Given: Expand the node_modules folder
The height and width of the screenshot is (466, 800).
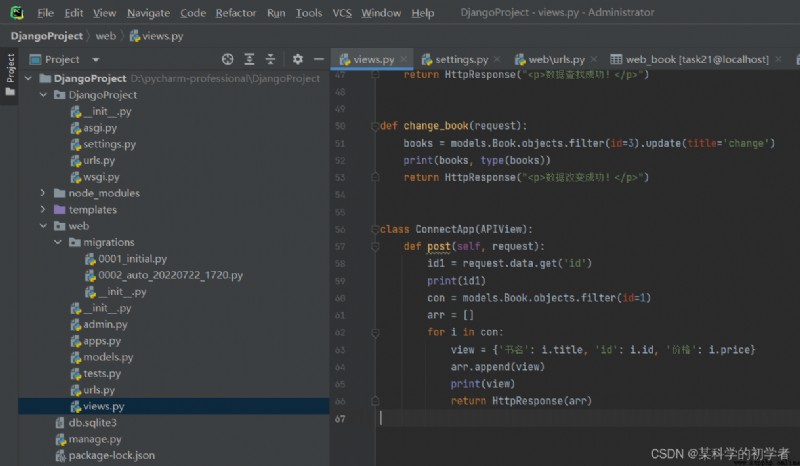Looking at the screenshot, I should click(43, 193).
